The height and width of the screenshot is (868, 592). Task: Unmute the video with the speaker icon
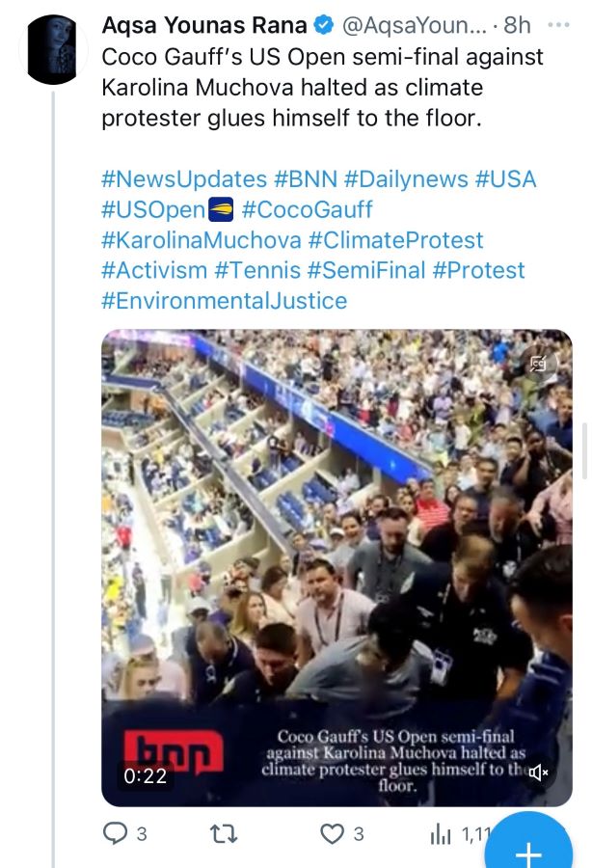pos(539,772)
